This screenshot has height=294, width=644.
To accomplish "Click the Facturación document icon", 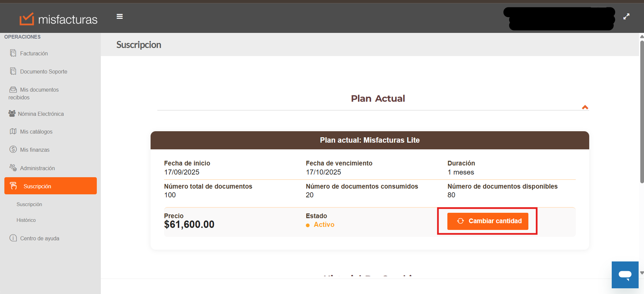I will [13, 53].
